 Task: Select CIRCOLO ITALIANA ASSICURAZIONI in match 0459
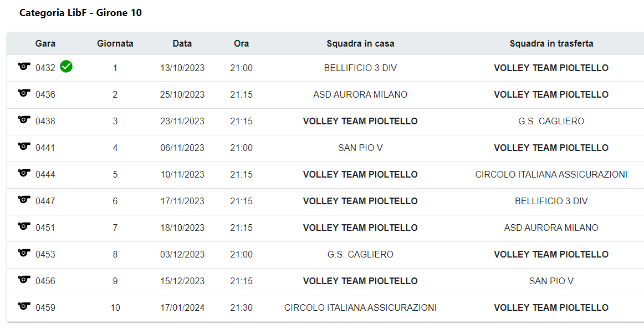(360, 307)
